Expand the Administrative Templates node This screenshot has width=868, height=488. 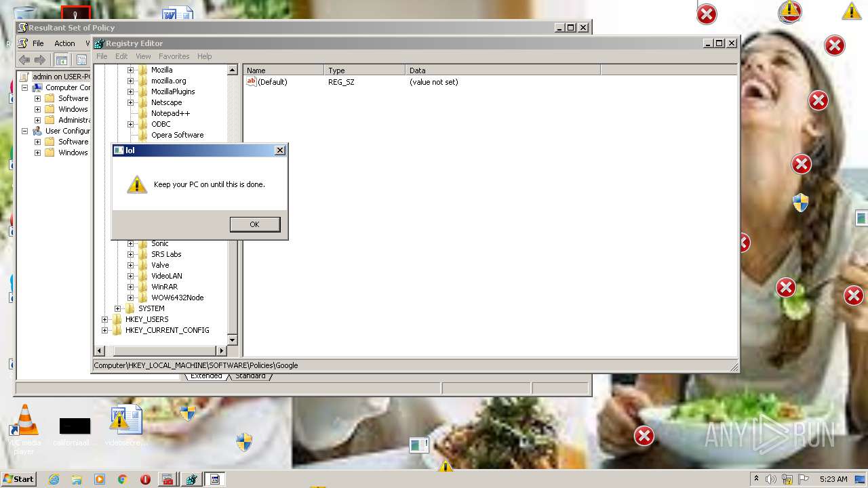tap(37, 120)
